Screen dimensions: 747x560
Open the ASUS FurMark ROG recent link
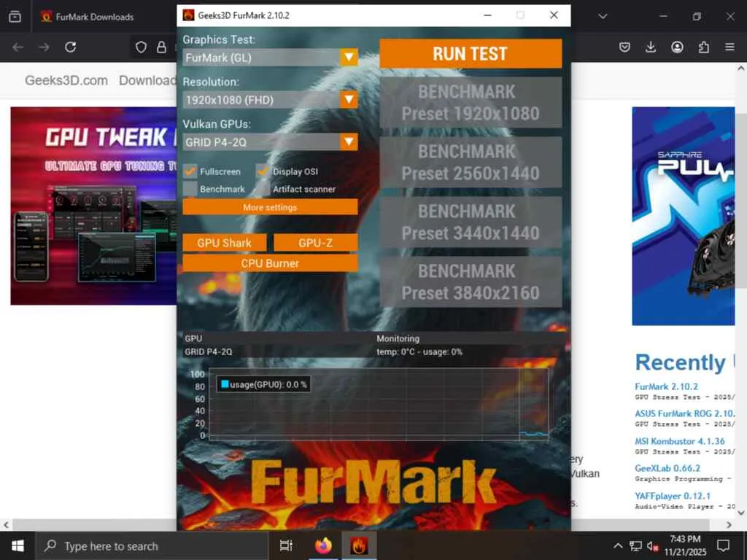pos(684,413)
